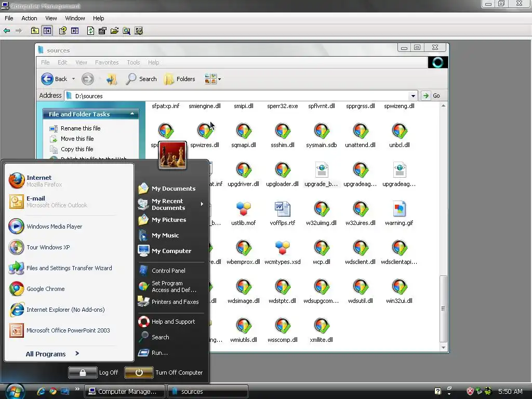This screenshot has height=399, width=532.
Task: Open My Pictures folder
Action: point(162,220)
